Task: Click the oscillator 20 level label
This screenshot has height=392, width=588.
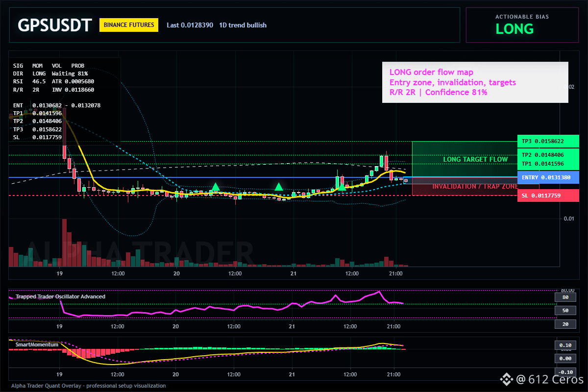Action: point(565,324)
